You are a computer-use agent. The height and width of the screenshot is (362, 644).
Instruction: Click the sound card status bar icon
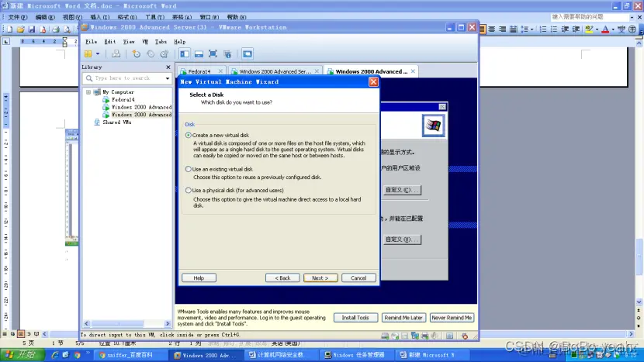tap(435, 336)
